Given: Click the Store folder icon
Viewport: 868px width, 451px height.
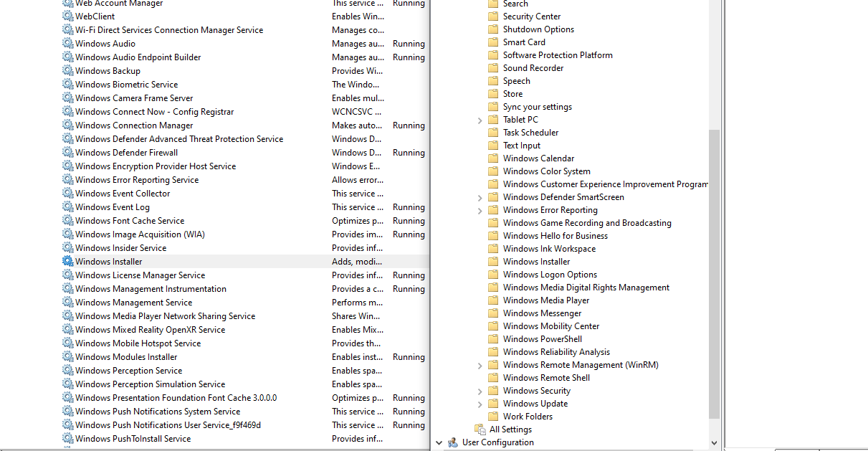Looking at the screenshot, I should click(x=493, y=94).
